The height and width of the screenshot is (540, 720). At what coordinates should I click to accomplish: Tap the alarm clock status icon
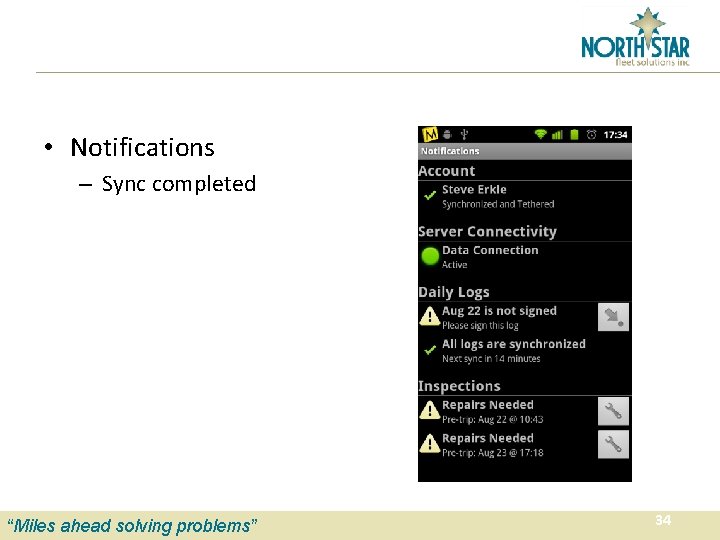(x=591, y=135)
